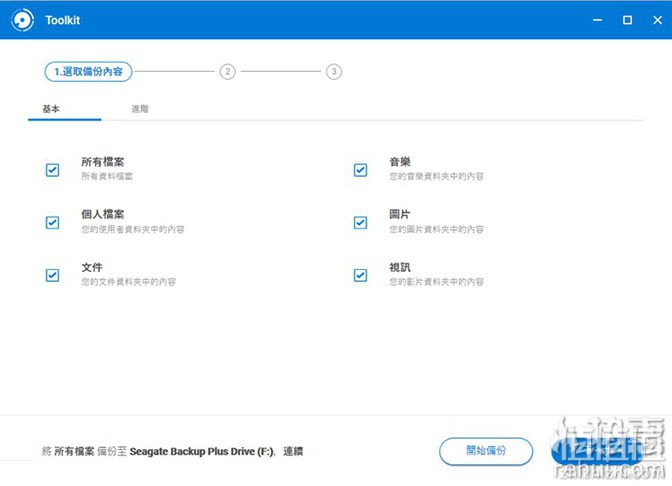672x486 pixels.
Task: Uncheck the 音樂 checkbox
Action: coord(360,170)
